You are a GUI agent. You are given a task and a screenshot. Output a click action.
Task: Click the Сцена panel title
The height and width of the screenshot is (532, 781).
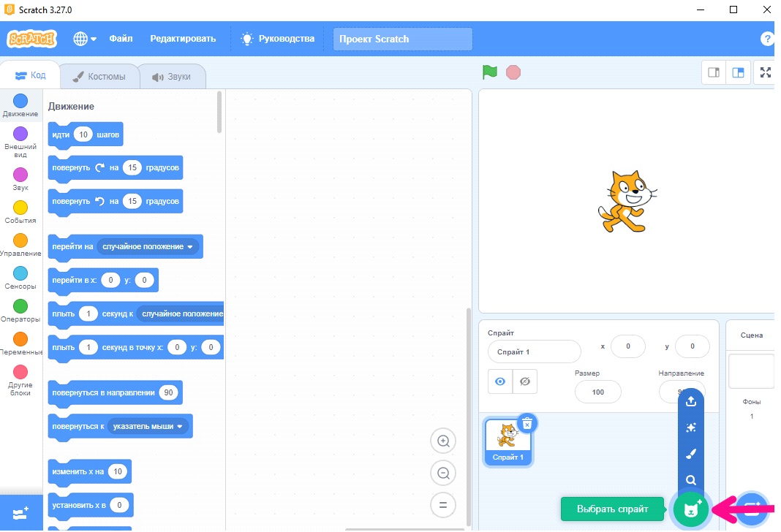751,335
